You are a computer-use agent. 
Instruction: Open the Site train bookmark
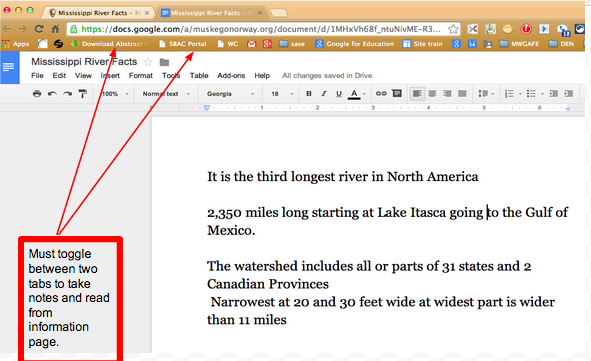(x=423, y=44)
